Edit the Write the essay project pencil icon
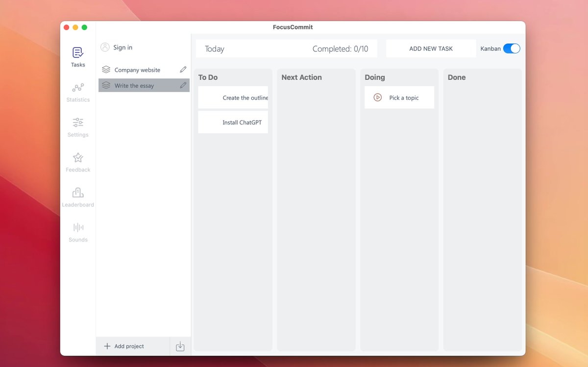588x367 pixels. tap(183, 85)
